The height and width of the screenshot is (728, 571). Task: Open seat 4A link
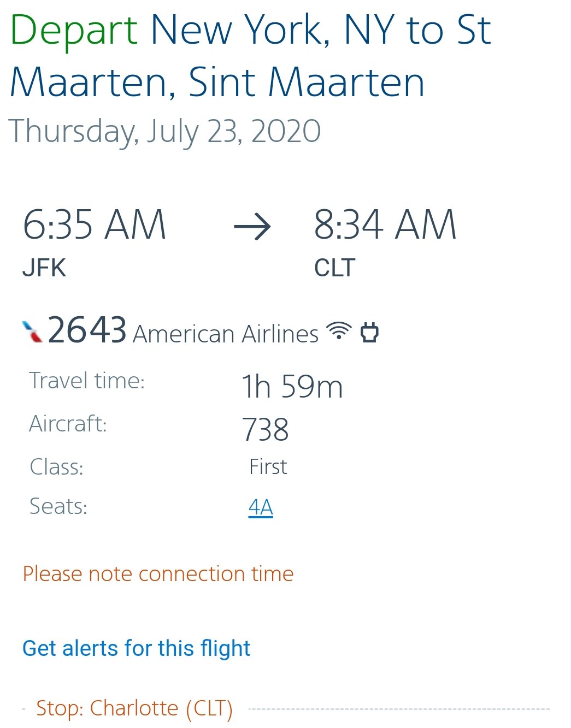[x=261, y=507]
